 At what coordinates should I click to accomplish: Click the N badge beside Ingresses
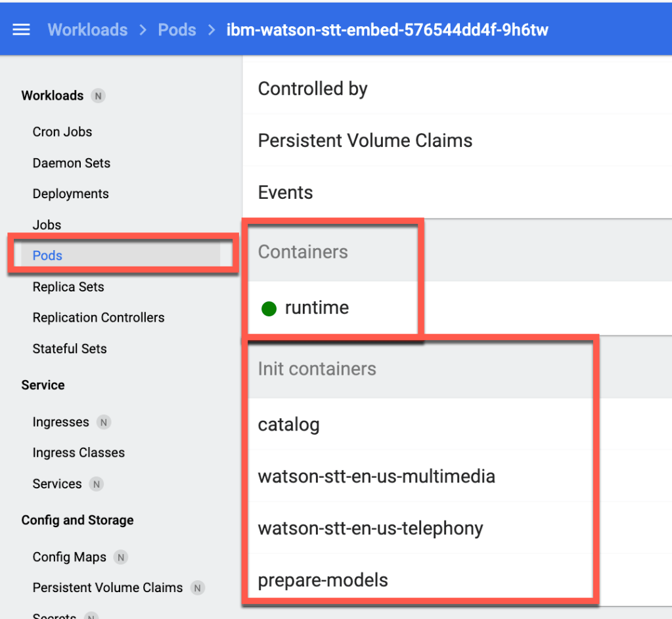coord(103,422)
